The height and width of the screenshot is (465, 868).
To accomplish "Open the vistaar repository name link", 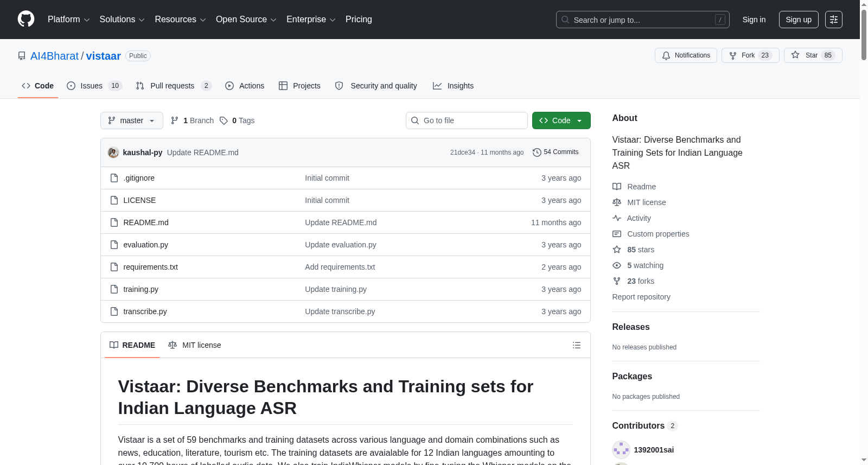I will [x=104, y=56].
